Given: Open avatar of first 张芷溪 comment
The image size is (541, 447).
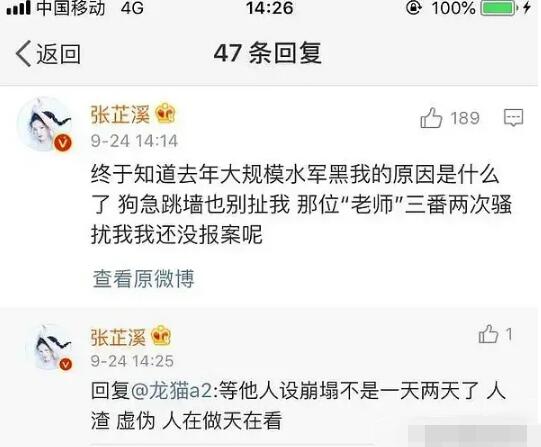Looking at the screenshot, I should tap(45, 124).
